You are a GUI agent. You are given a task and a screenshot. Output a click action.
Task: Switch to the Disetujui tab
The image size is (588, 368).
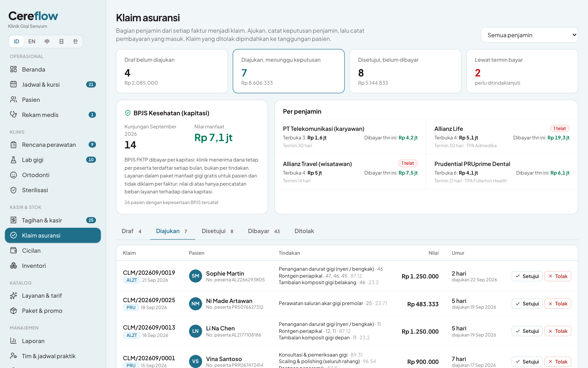click(217, 231)
